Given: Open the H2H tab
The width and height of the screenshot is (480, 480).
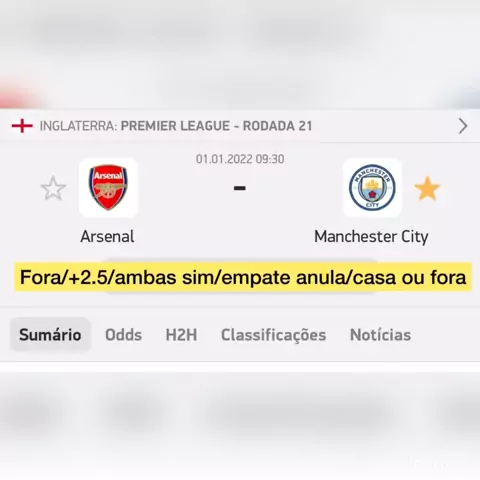Looking at the screenshot, I should coord(181,335).
